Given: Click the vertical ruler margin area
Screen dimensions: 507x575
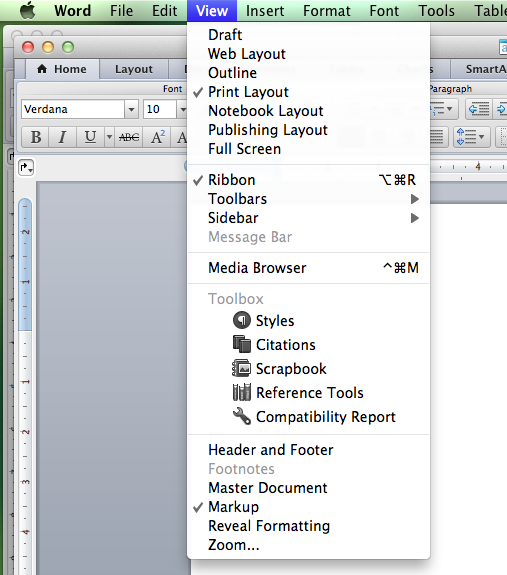Looking at the screenshot, I should [25, 264].
